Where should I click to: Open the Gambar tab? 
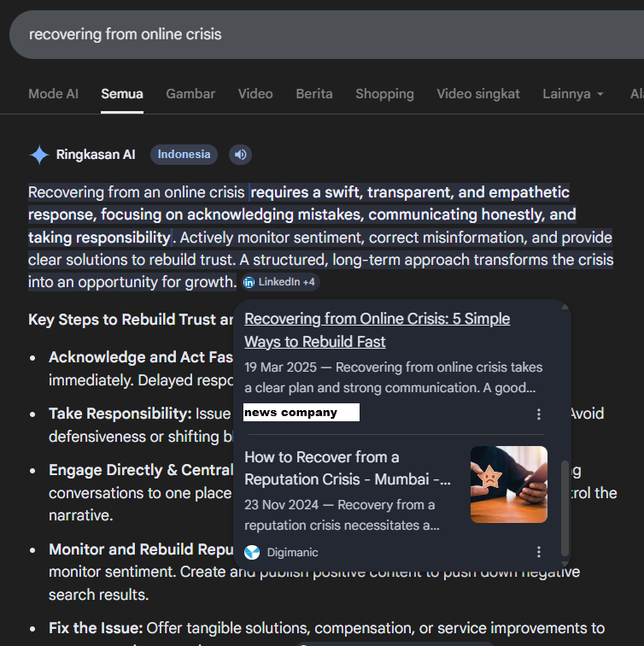(x=190, y=94)
